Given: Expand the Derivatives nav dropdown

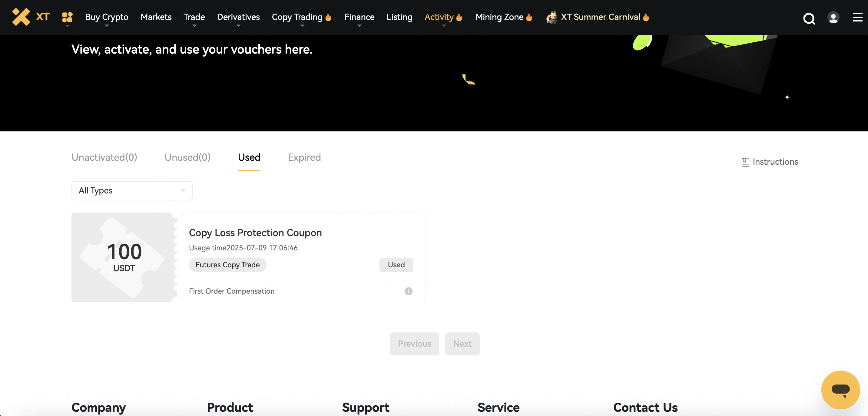Looking at the screenshot, I should click(x=238, y=17).
